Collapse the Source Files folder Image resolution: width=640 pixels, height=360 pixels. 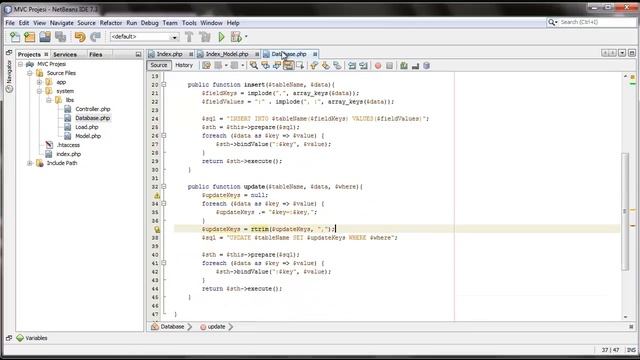click(30, 73)
